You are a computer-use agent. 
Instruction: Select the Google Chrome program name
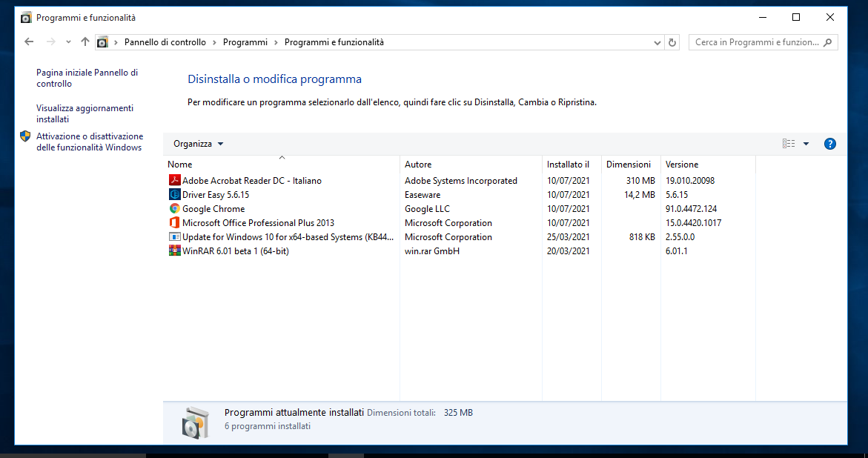(x=213, y=208)
